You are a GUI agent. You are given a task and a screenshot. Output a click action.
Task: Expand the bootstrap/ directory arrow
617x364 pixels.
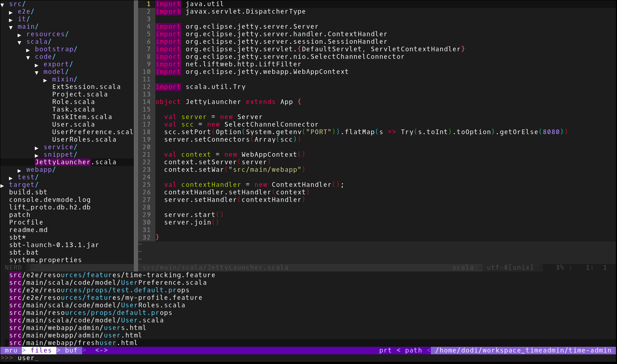pos(28,50)
